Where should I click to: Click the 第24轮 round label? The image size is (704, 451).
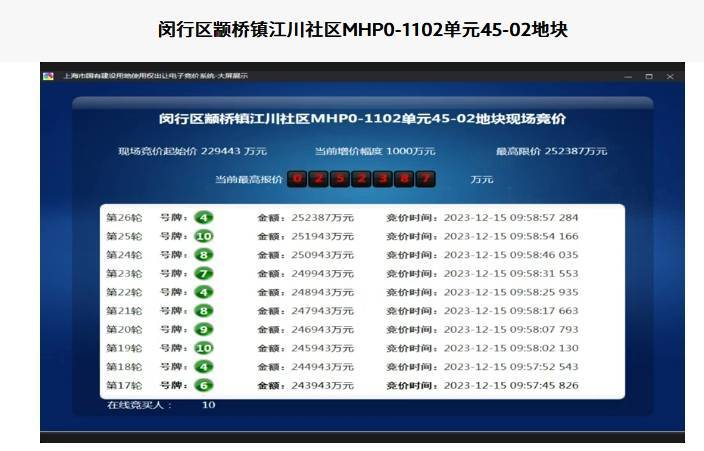[x=124, y=255]
